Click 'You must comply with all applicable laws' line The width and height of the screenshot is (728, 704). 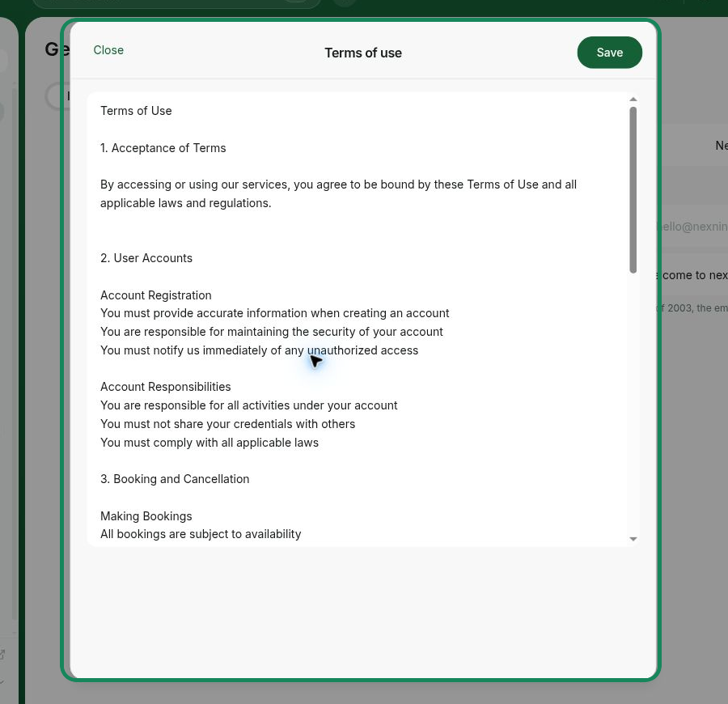tap(210, 443)
